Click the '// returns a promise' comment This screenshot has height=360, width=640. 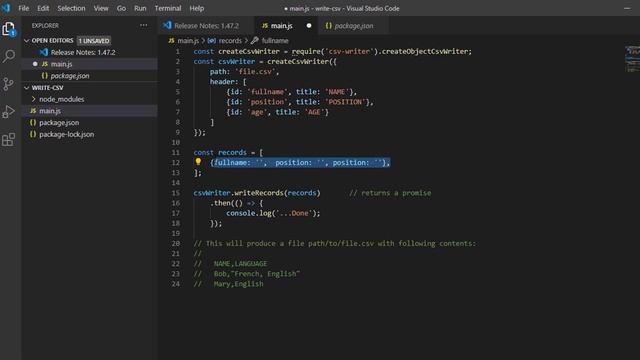tap(390, 193)
